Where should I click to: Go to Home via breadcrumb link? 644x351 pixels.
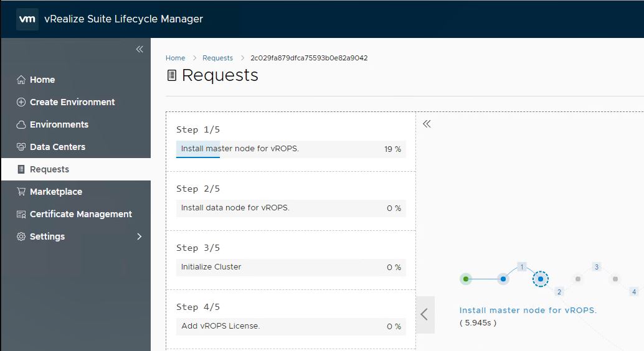(175, 58)
